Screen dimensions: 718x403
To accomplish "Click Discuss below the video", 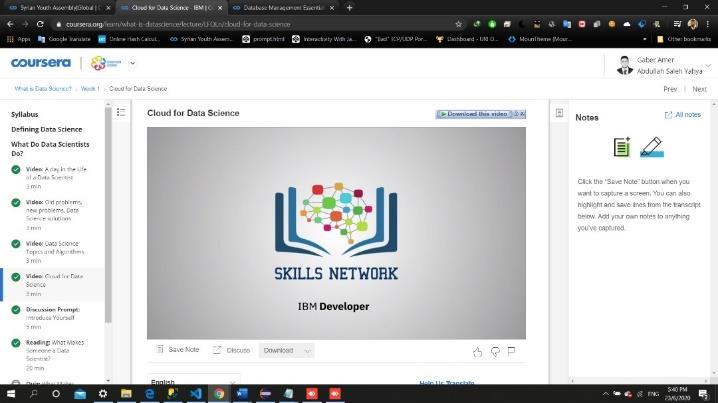I will [x=231, y=350].
